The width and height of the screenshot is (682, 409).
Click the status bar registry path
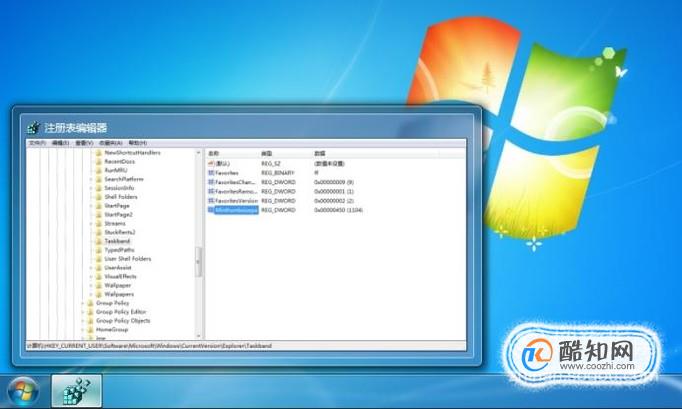click(x=149, y=346)
